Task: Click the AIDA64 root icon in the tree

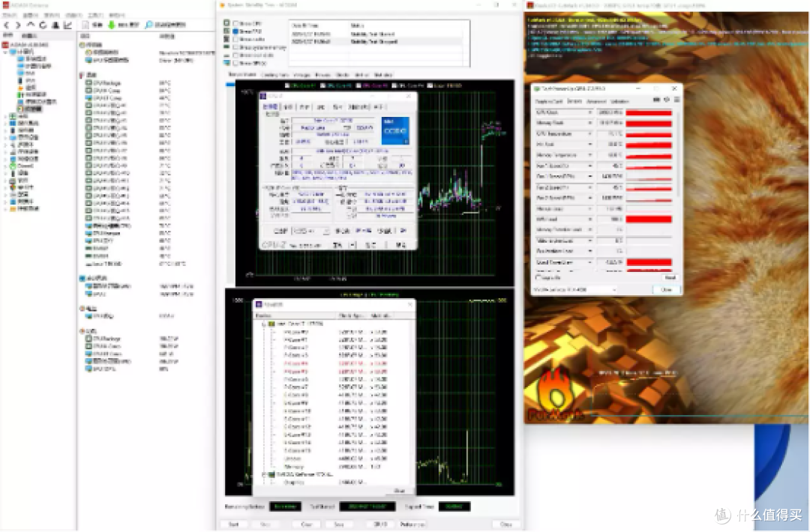Action: [6, 45]
